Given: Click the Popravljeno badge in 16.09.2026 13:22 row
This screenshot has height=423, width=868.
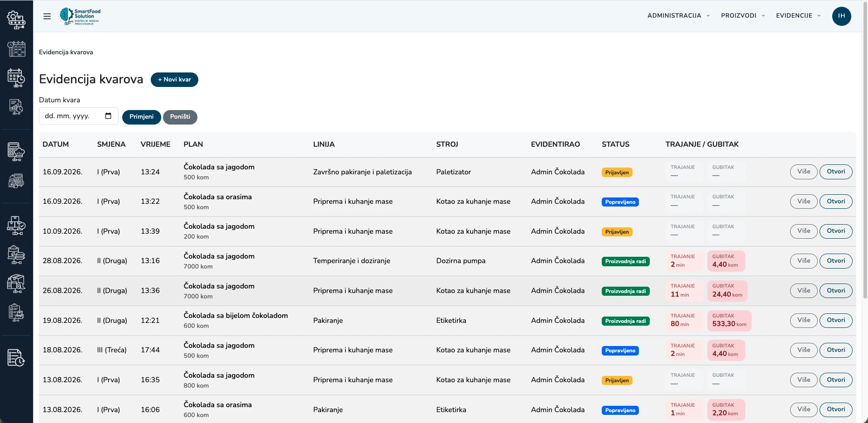Looking at the screenshot, I should coord(620,202).
